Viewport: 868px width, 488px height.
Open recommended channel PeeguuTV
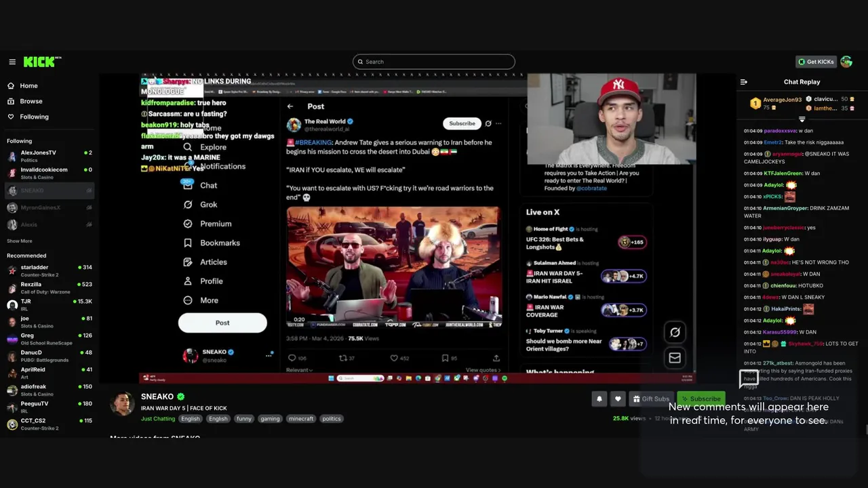(x=49, y=407)
